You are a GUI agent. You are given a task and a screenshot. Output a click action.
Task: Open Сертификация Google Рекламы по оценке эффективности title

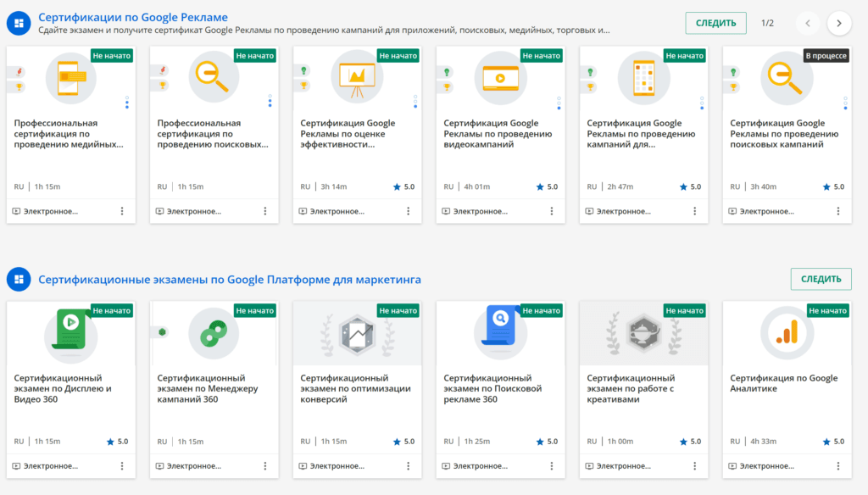[x=348, y=133]
